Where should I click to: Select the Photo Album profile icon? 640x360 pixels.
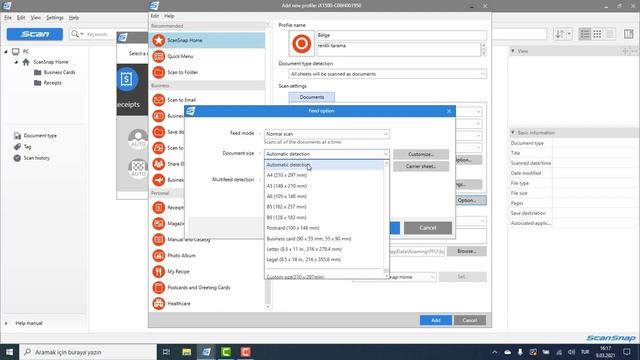point(158,256)
